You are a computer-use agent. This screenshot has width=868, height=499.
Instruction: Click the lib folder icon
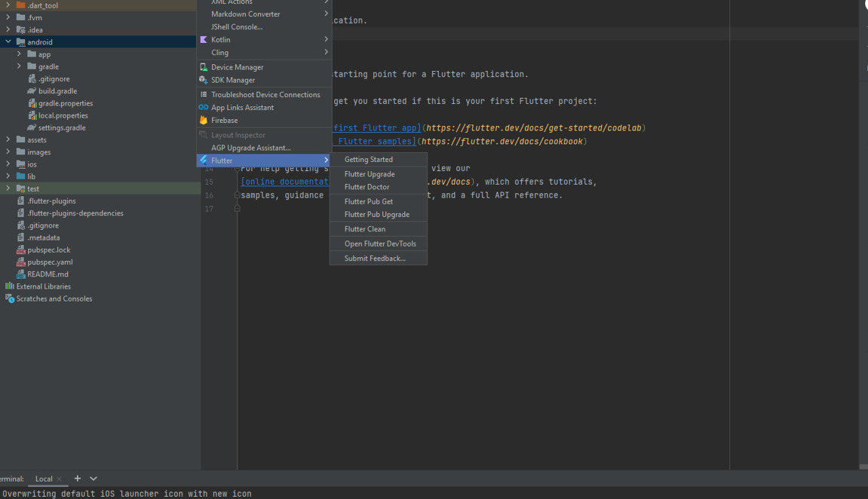click(x=21, y=176)
